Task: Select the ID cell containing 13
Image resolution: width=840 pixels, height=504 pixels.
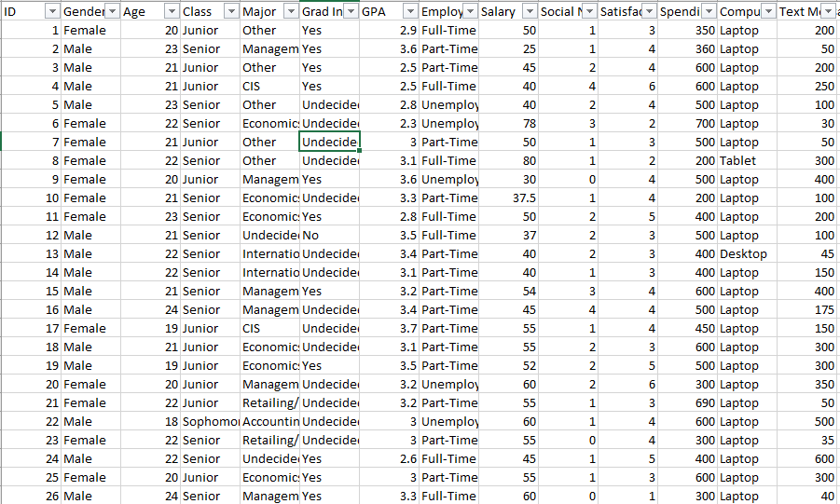Action: (x=31, y=254)
